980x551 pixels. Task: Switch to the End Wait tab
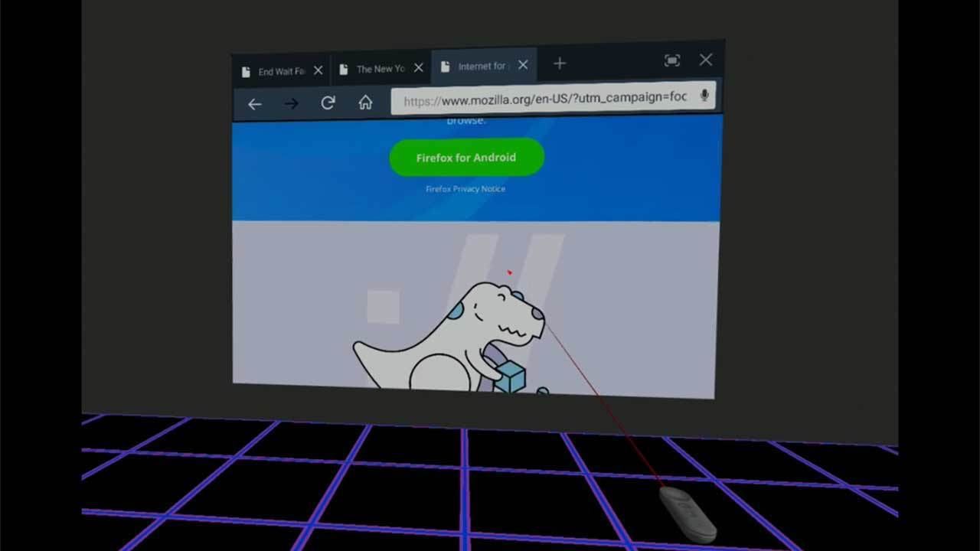tap(282, 71)
